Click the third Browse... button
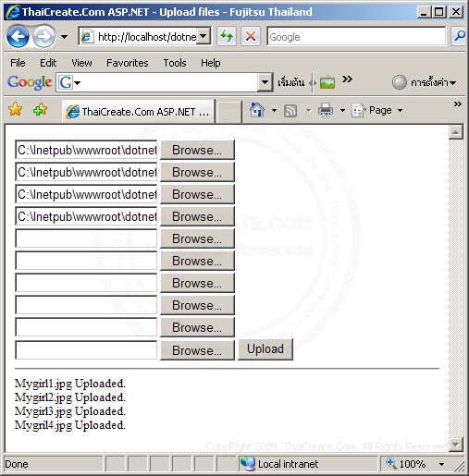Image resolution: width=469 pixels, height=476 pixels. 197,194
